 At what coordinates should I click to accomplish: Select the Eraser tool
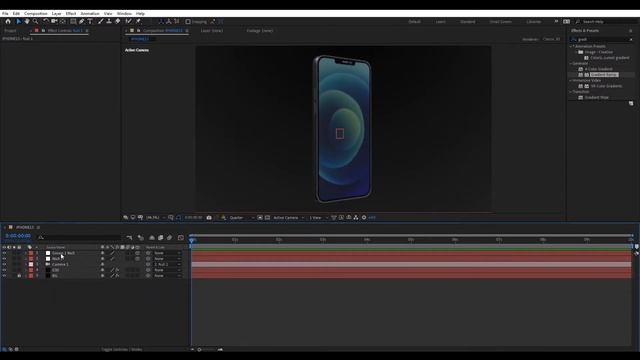[x=118, y=21]
